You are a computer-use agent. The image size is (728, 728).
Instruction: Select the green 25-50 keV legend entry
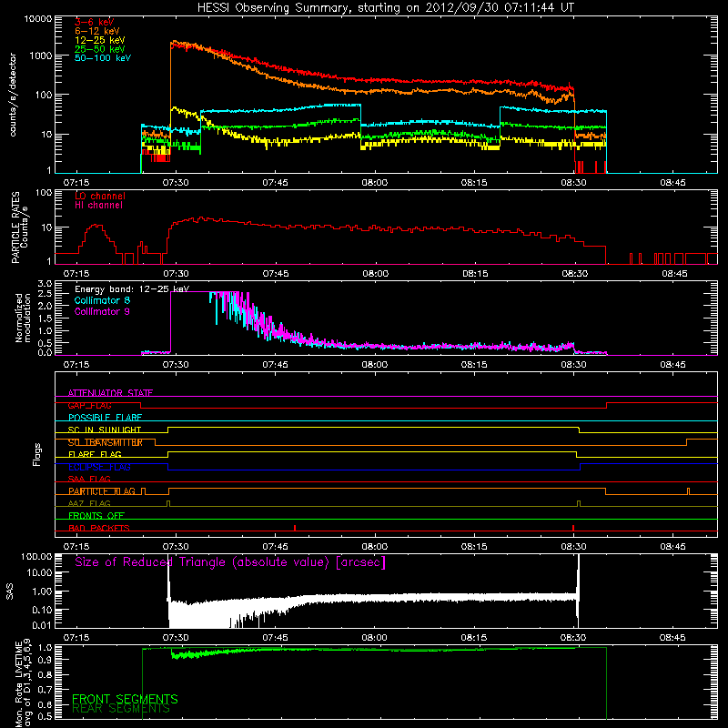[x=100, y=49]
